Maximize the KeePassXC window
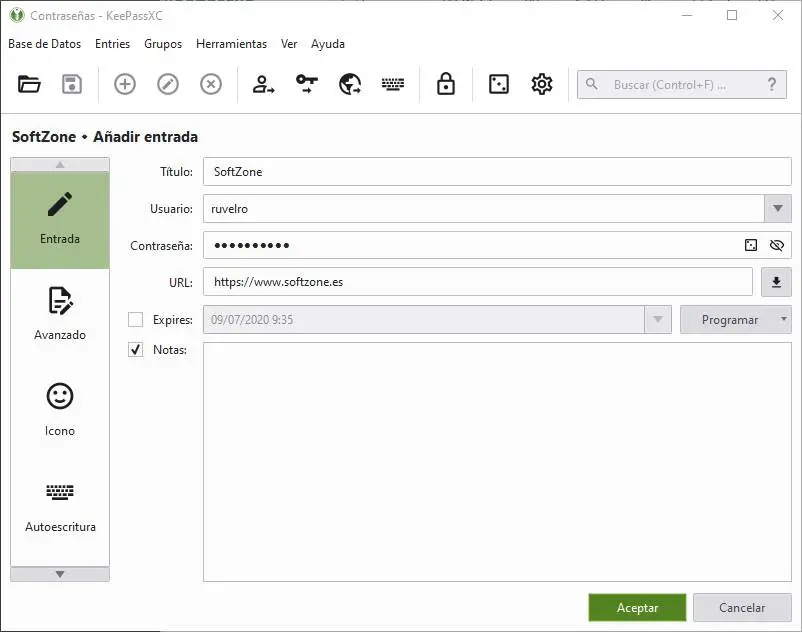The image size is (802, 632). point(732,15)
